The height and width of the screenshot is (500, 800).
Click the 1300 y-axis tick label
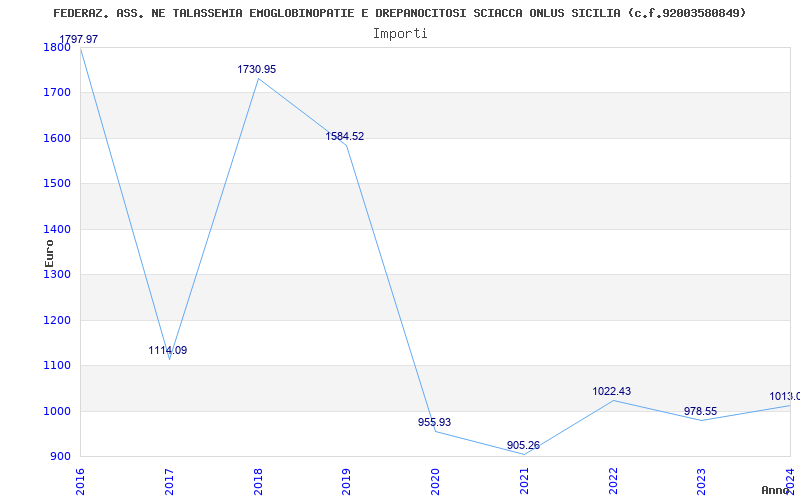click(x=57, y=274)
